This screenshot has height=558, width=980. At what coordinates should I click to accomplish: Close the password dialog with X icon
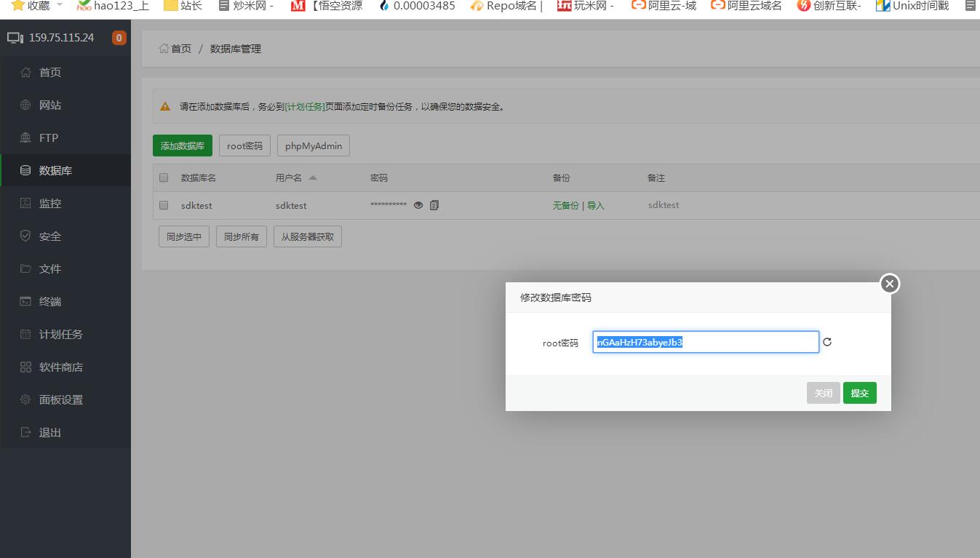(889, 284)
